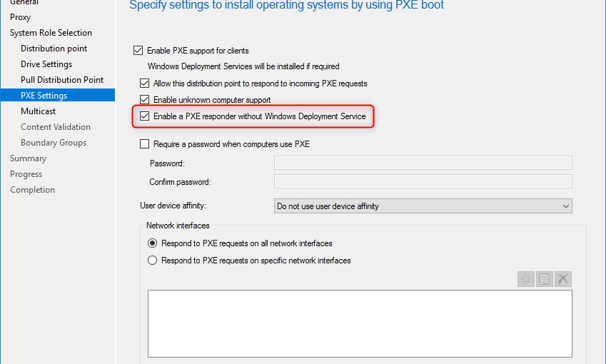Toggle Allow distribution point to respond to PXE requests

coord(145,83)
